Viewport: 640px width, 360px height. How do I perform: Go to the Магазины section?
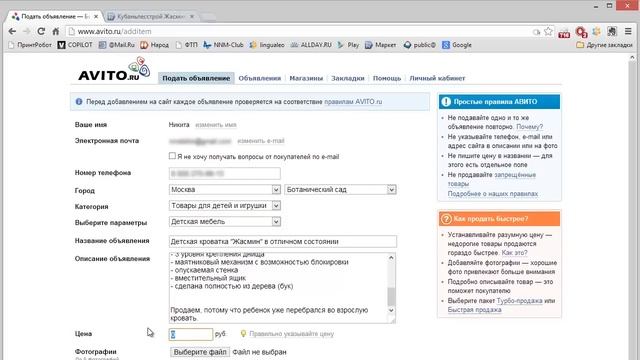coord(306,78)
